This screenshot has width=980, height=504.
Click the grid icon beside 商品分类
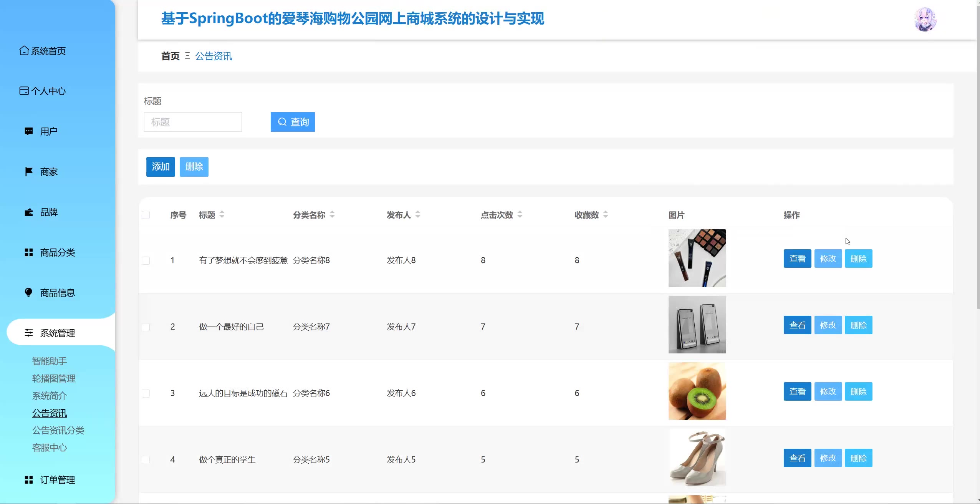pyautogui.click(x=29, y=252)
